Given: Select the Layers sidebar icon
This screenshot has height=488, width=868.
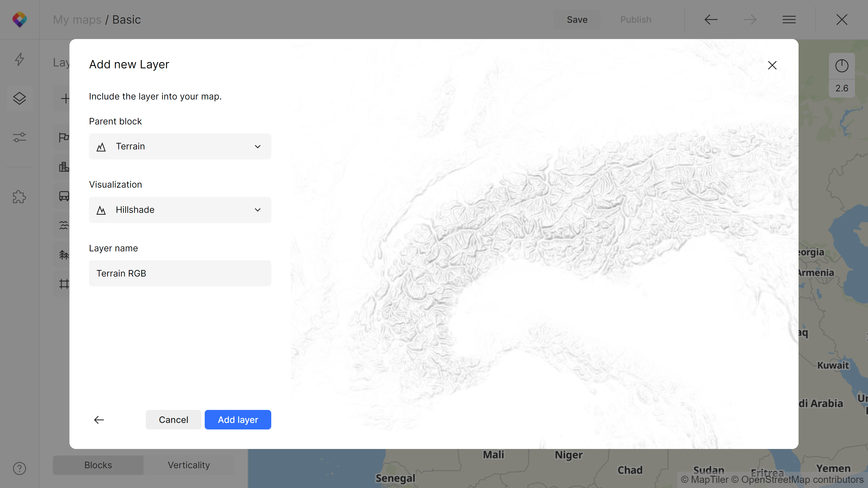Looking at the screenshot, I should [20, 98].
